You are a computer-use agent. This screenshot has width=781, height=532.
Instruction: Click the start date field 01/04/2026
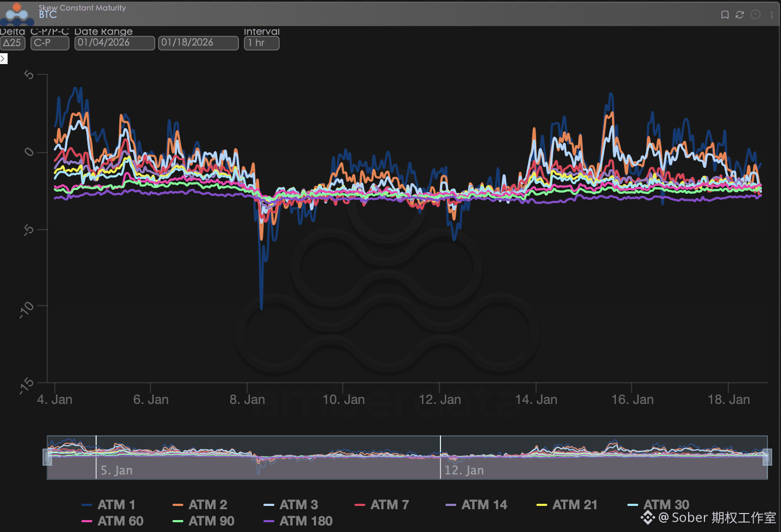115,43
